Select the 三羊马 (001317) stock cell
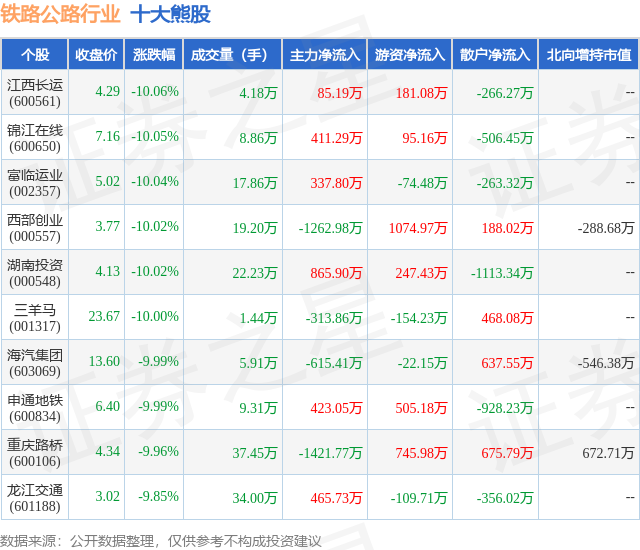640x550 pixels. (x=35, y=318)
